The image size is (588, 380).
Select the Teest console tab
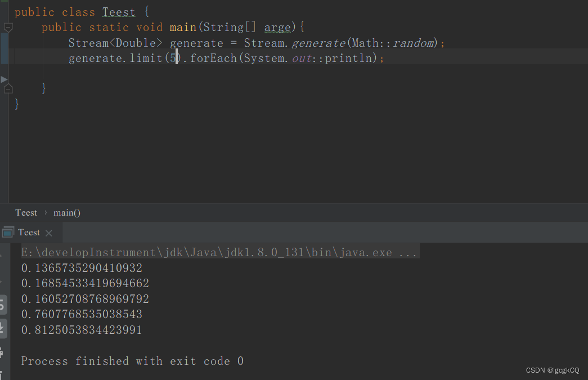(29, 232)
